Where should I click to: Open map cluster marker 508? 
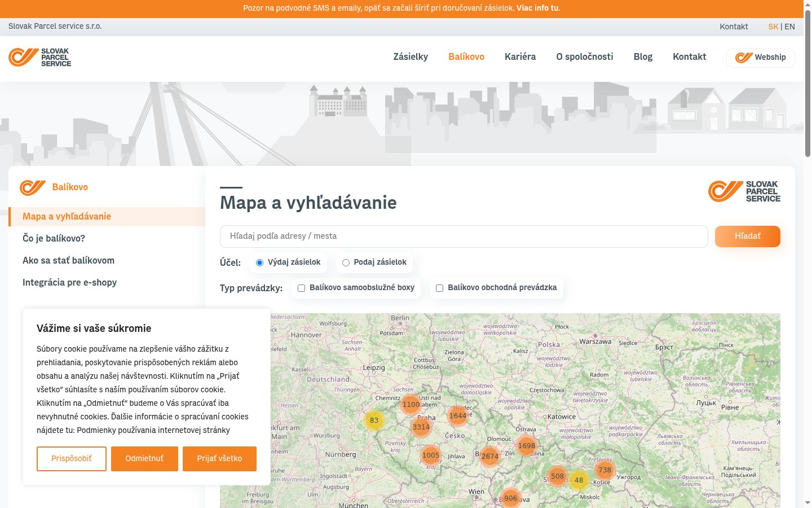point(557,476)
